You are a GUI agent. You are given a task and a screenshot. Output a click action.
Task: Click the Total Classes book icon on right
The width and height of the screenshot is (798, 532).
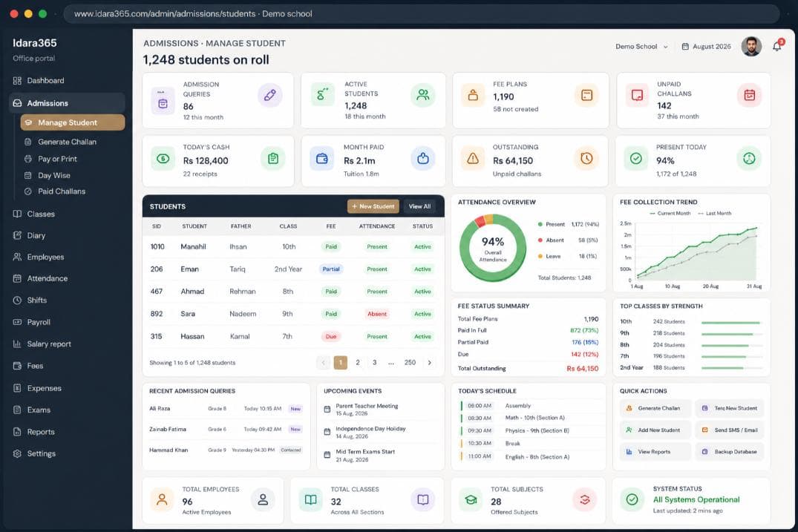[423, 499]
